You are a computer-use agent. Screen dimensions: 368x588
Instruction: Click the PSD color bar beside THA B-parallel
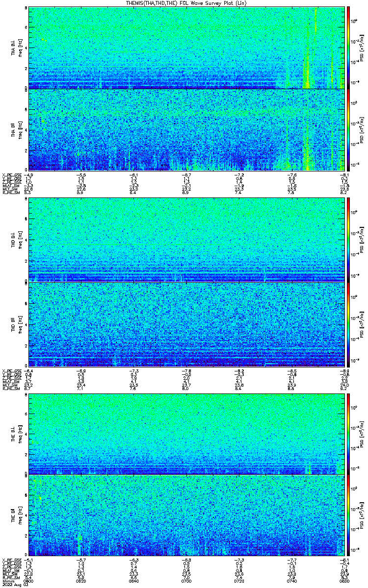point(349,130)
